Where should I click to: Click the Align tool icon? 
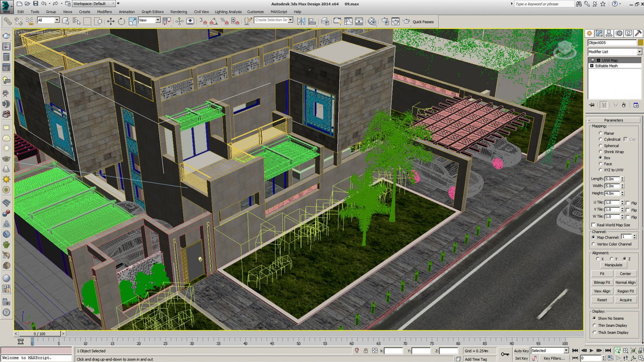[312, 21]
